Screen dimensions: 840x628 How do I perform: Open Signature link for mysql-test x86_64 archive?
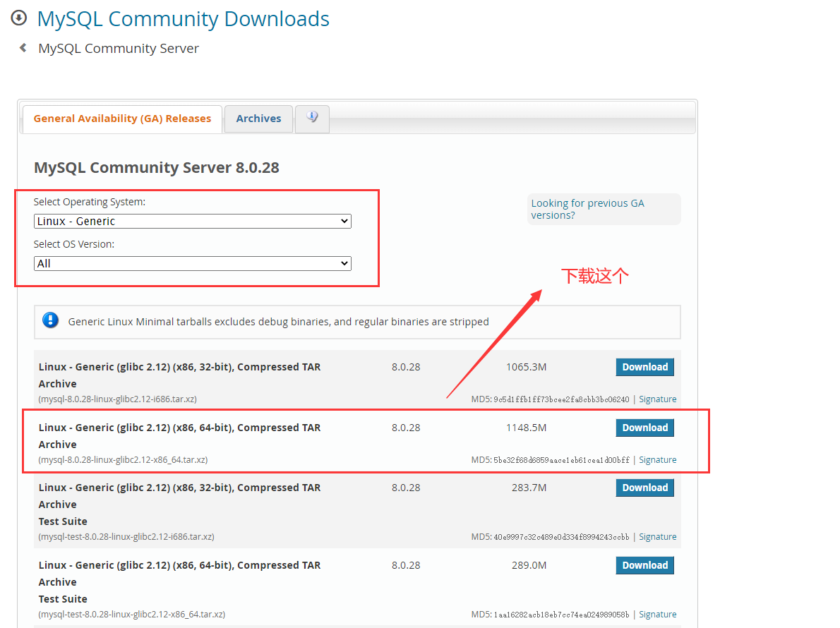(x=657, y=614)
